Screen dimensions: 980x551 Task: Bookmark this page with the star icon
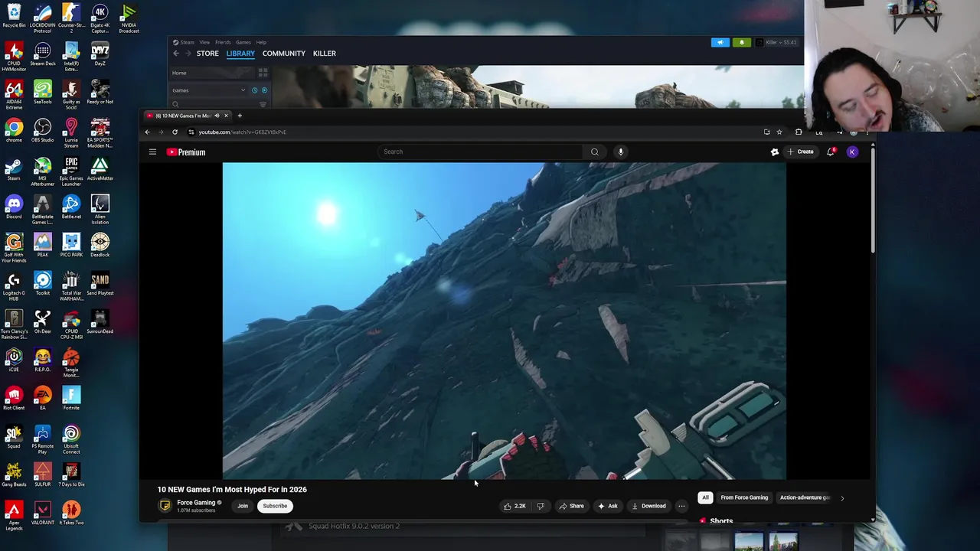pos(779,132)
